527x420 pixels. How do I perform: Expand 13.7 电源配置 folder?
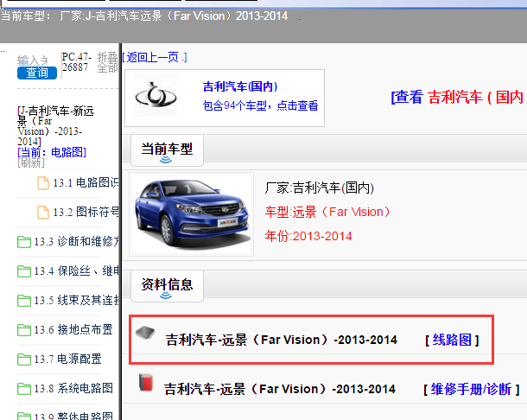pyautogui.click(x=68, y=359)
